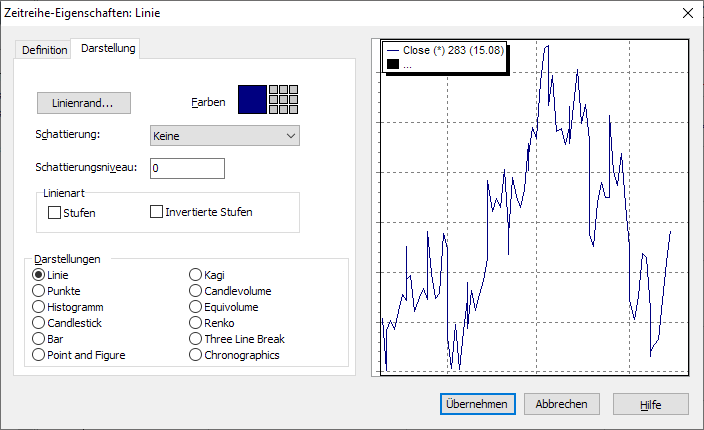
Task: Select Point and Figure chart type
Action: tap(39, 355)
